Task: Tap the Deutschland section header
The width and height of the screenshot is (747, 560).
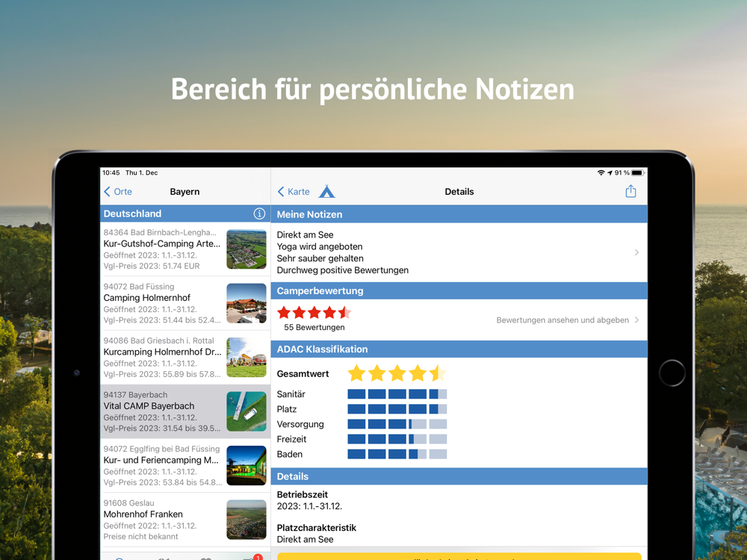Action: [185, 214]
